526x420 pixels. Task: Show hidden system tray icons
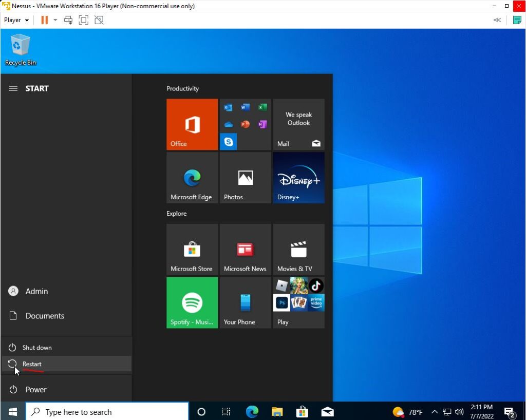tap(435, 412)
